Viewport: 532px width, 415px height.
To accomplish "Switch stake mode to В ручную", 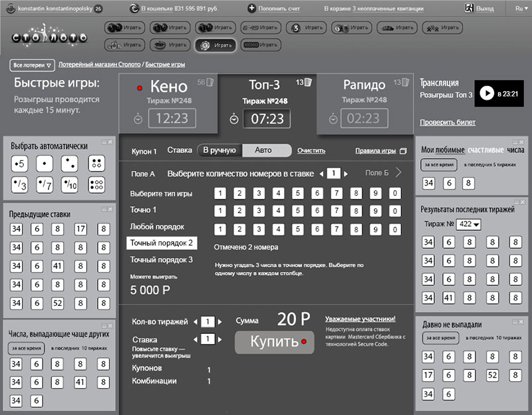I will 219,150.
